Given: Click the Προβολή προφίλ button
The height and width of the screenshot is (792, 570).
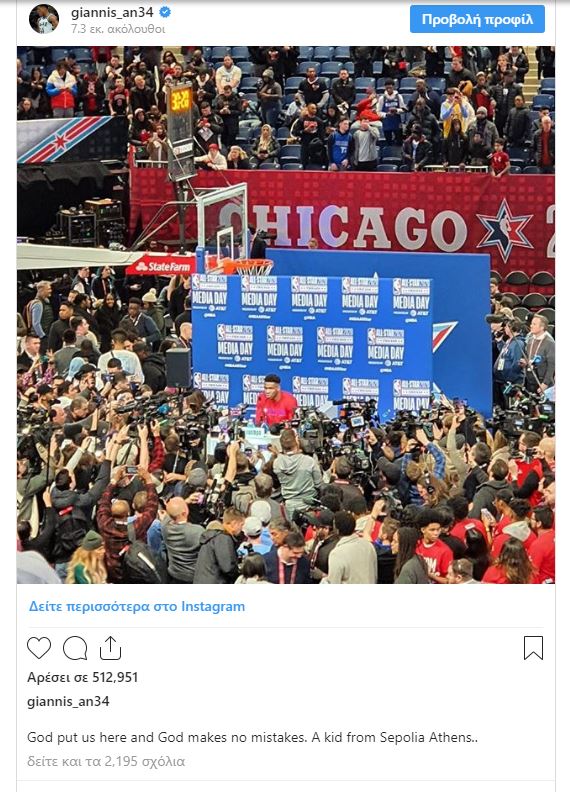Looking at the screenshot, I should point(477,19).
